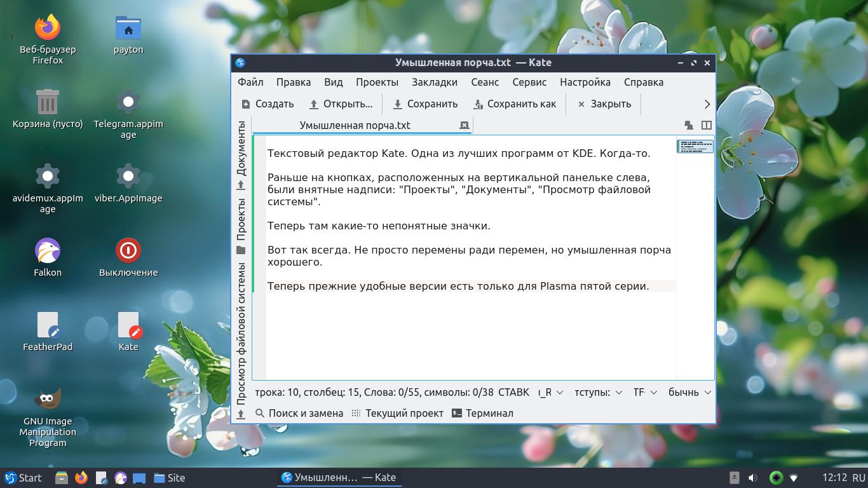The height and width of the screenshot is (488, 868).
Task: Toggle the Текущий проект panel
Action: click(397, 413)
